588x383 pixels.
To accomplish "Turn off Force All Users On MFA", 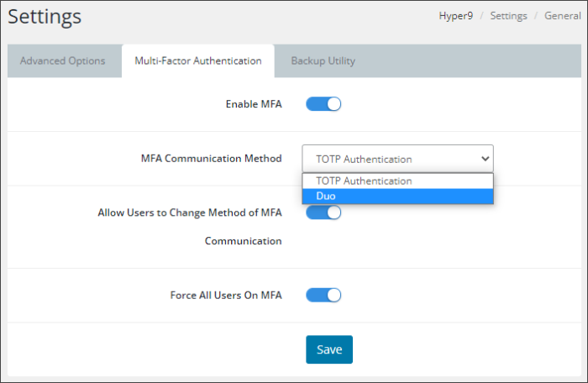I will [x=323, y=295].
